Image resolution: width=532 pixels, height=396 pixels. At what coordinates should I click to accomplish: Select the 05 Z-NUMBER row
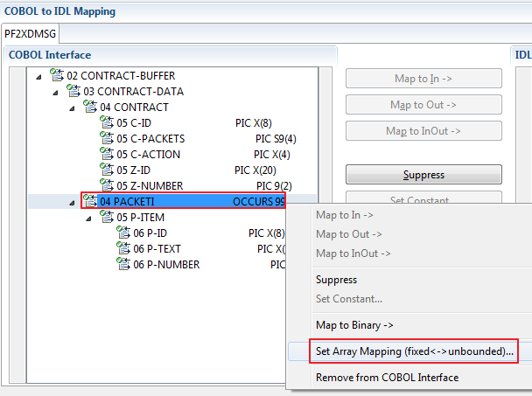173,186
